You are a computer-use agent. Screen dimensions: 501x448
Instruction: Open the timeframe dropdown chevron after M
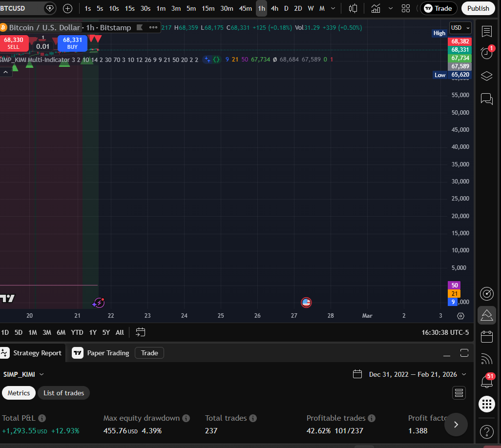point(333,8)
